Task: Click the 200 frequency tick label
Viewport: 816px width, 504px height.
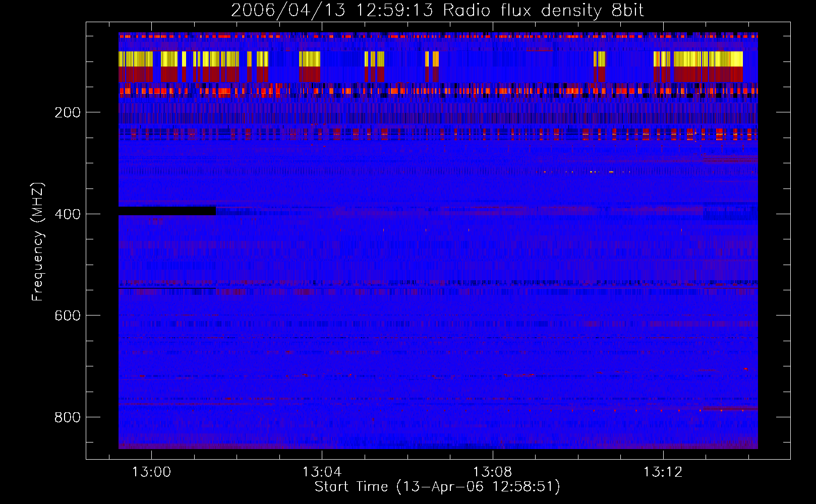Action: tap(67, 112)
